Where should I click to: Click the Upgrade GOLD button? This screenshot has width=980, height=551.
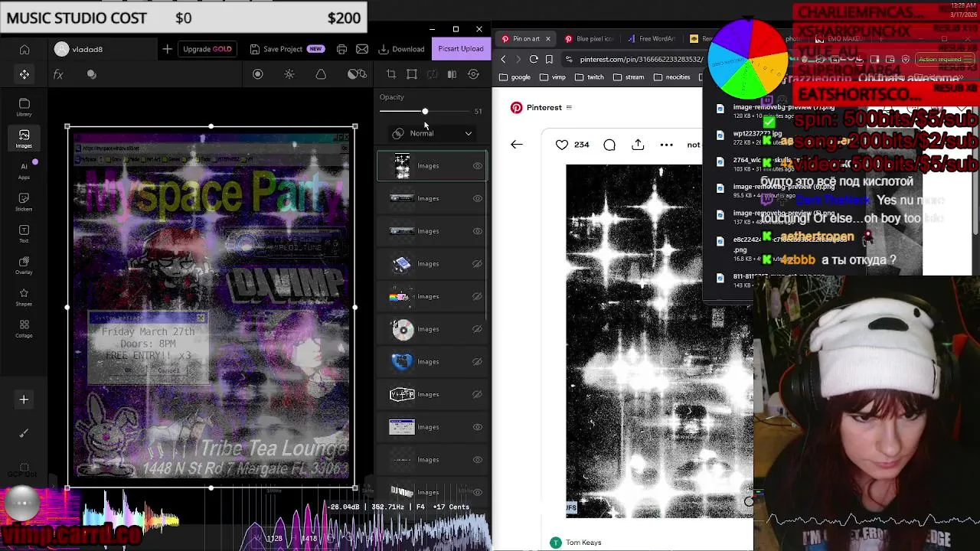(x=207, y=49)
